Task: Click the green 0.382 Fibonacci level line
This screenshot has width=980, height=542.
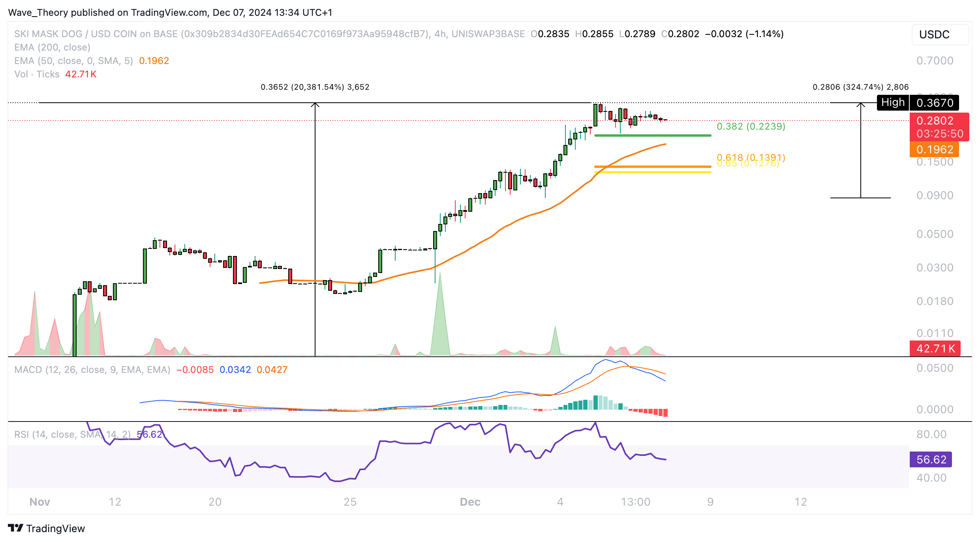Action: [652, 135]
